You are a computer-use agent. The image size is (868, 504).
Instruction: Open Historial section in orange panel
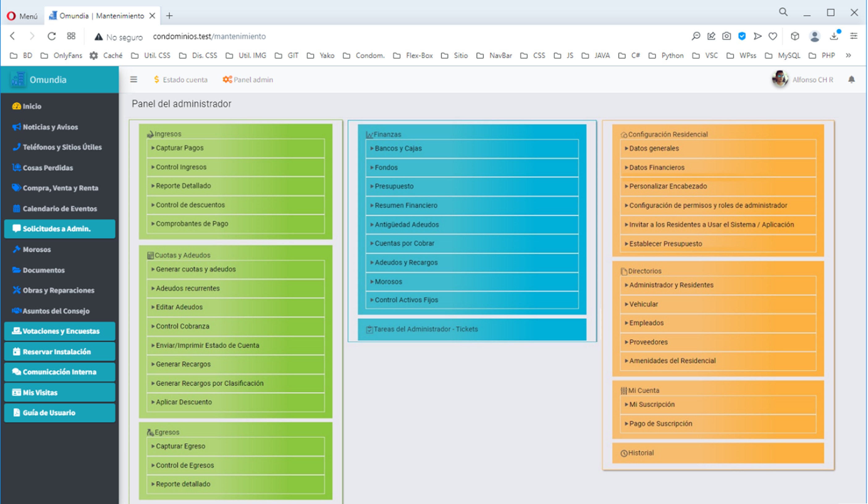[x=641, y=453]
